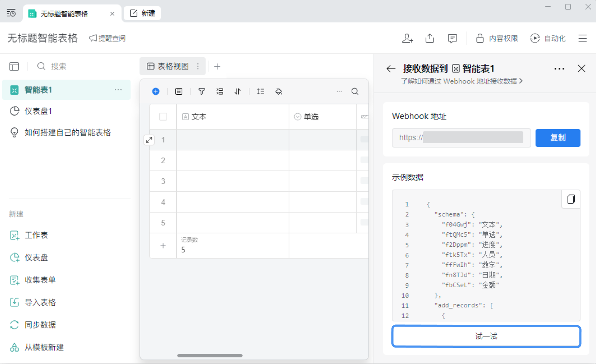Click the "add_records" line in example data
596x364 pixels.
tap(464, 305)
